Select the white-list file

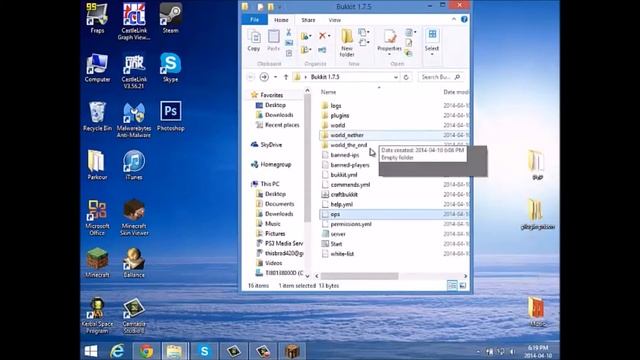[x=342, y=254]
